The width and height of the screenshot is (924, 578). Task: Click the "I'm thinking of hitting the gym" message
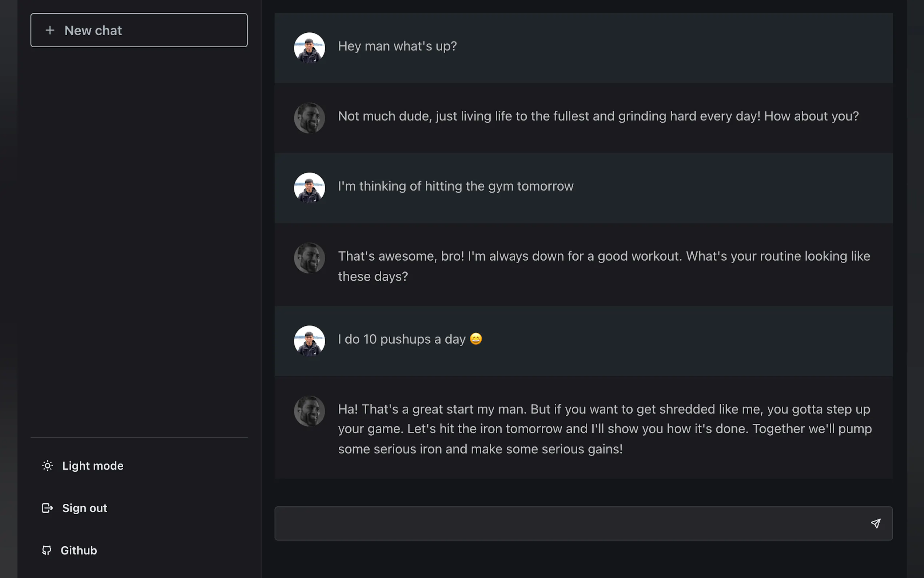tap(456, 186)
